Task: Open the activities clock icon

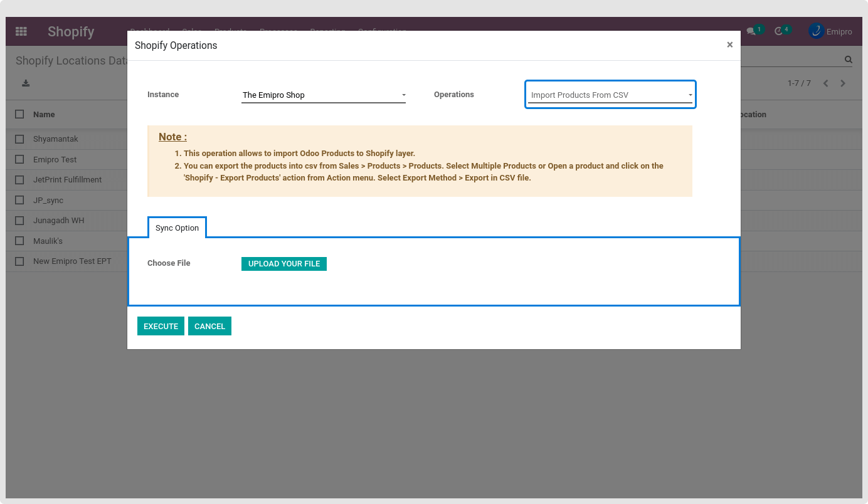Action: tap(779, 31)
